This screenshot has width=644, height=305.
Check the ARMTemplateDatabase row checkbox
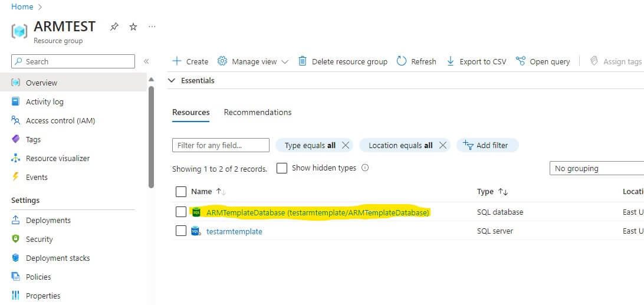[181, 212]
